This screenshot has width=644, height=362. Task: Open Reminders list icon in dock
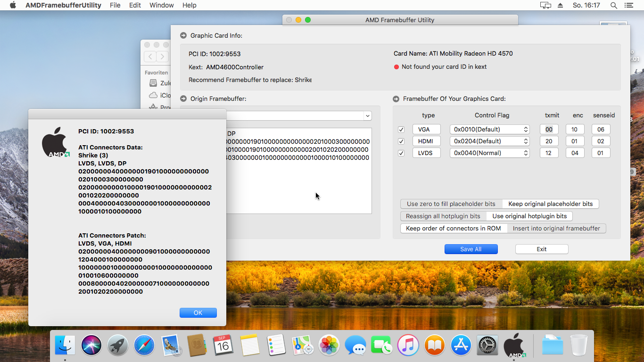coord(276,345)
